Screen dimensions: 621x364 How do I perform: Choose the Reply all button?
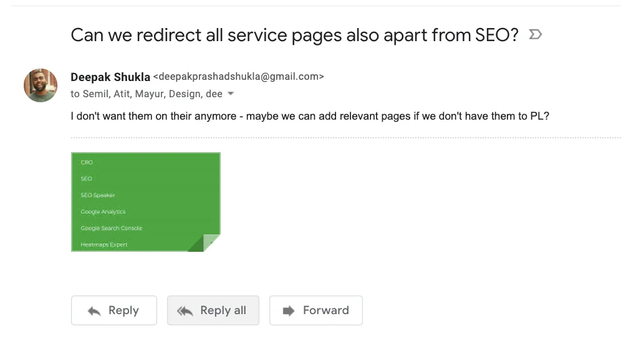213,310
